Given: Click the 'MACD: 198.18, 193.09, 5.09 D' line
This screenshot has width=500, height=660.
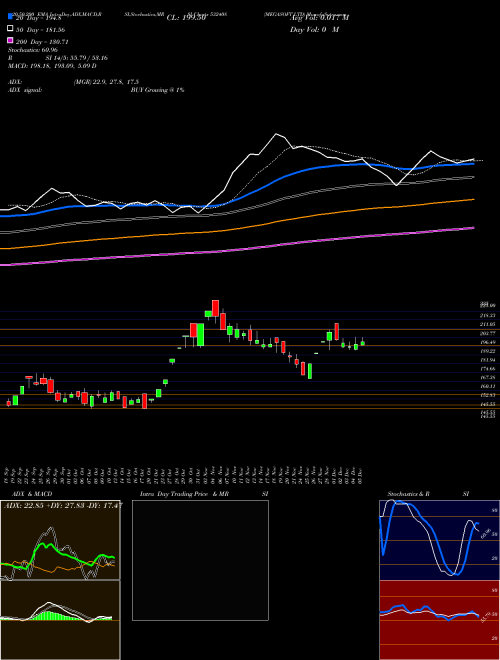Looking at the screenshot, I should pyautogui.click(x=52, y=66).
